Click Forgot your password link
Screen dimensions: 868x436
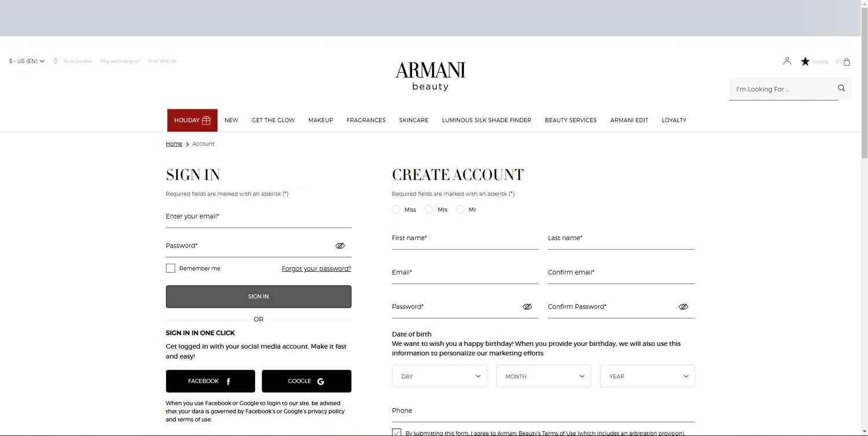[x=317, y=269]
